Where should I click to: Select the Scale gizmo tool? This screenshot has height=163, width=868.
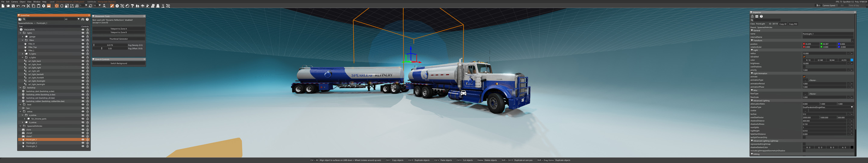point(67,6)
